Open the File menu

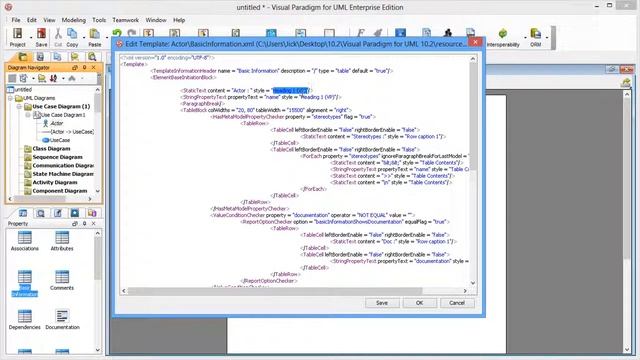tap(16, 20)
